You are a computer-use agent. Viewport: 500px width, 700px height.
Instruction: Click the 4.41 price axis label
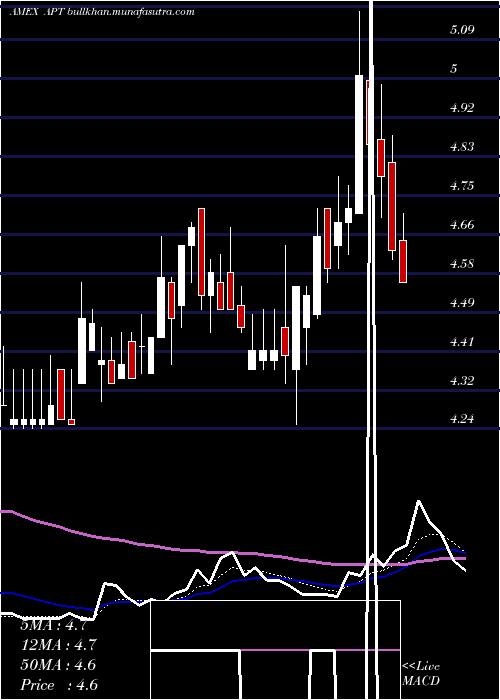462,342
